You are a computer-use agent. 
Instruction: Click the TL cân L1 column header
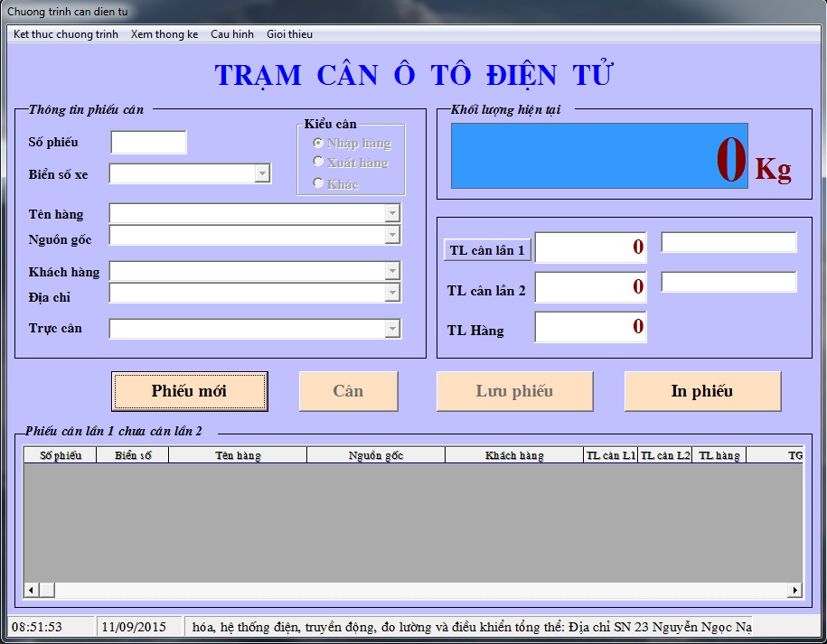[x=611, y=455]
